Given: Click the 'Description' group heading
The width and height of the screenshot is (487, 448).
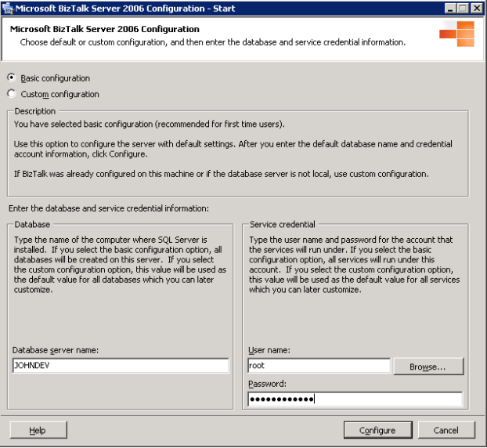Looking at the screenshot, I should coord(35,111).
